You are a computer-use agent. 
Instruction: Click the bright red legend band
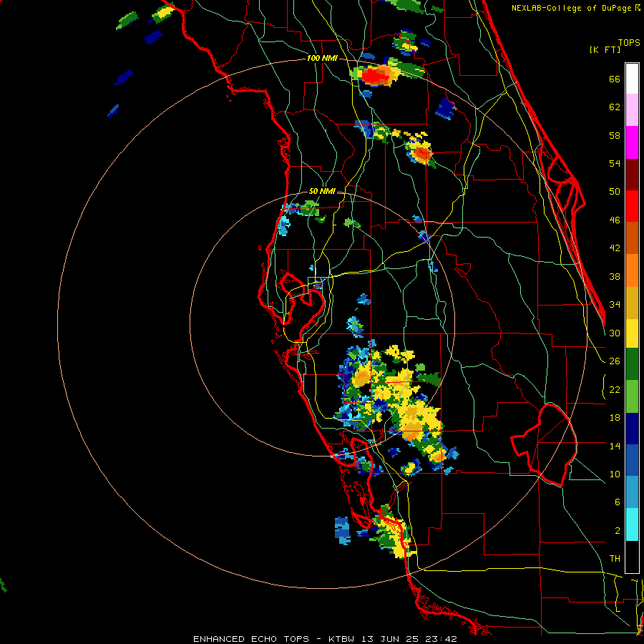coord(632,206)
